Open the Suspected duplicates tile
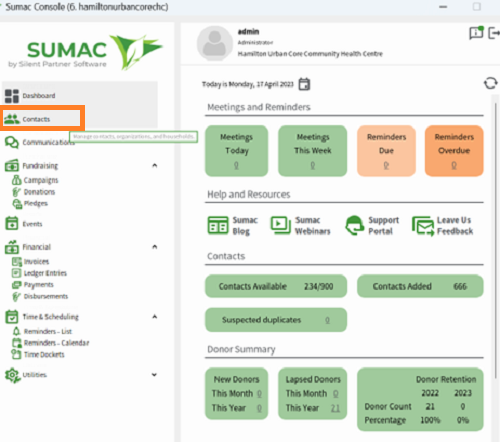The width and height of the screenshot is (500, 442). point(276,320)
